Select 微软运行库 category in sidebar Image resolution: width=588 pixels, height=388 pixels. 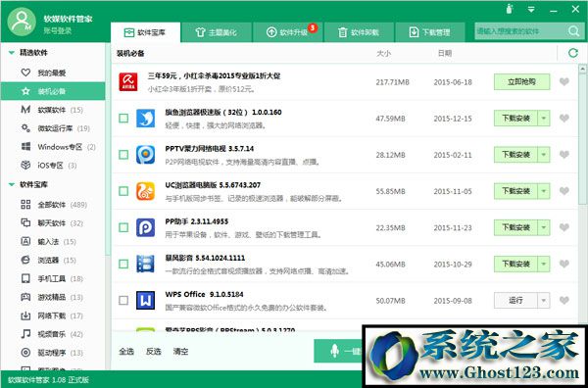[x=53, y=128]
